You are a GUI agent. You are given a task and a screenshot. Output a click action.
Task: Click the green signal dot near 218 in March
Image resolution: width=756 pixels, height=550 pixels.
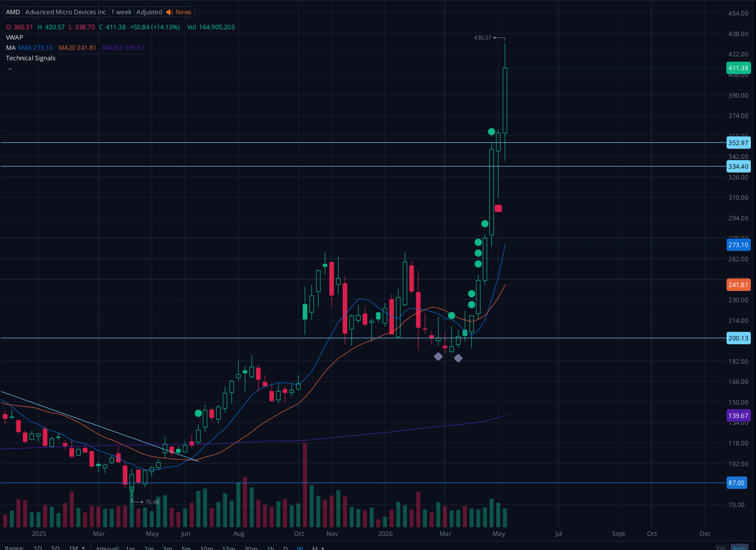point(451,315)
